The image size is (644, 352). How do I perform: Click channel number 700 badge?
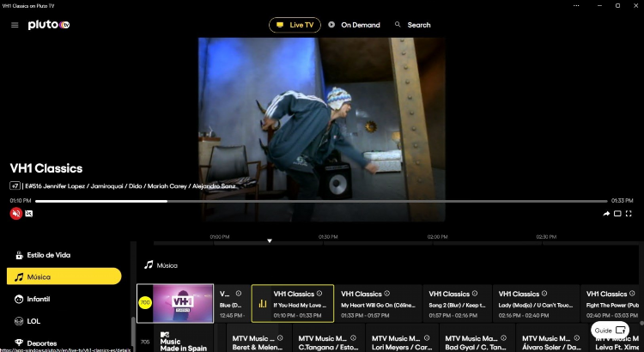145,303
